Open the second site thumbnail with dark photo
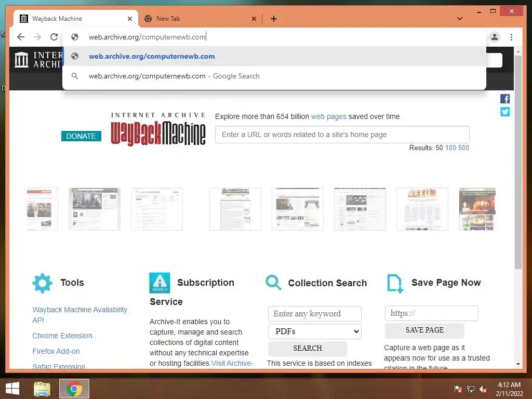This screenshot has height=399, width=532. point(95,209)
